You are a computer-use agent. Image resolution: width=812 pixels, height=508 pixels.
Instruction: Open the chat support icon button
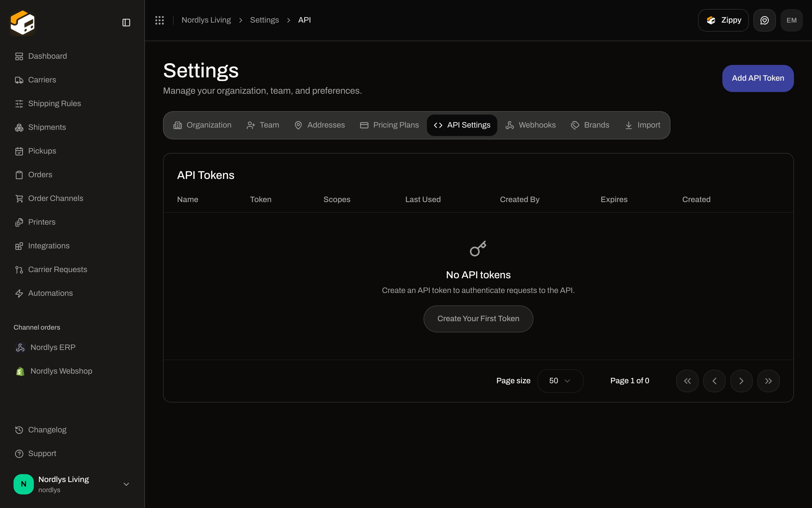[764, 20]
